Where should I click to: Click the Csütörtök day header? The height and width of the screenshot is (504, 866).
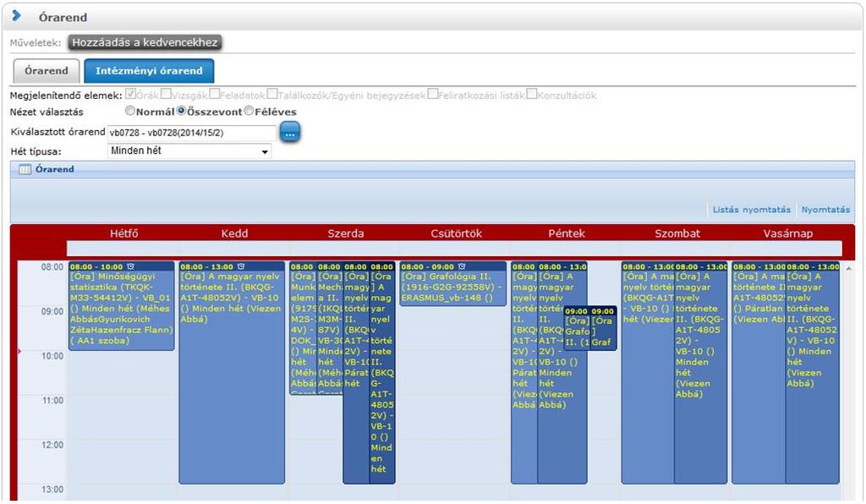pos(456,233)
